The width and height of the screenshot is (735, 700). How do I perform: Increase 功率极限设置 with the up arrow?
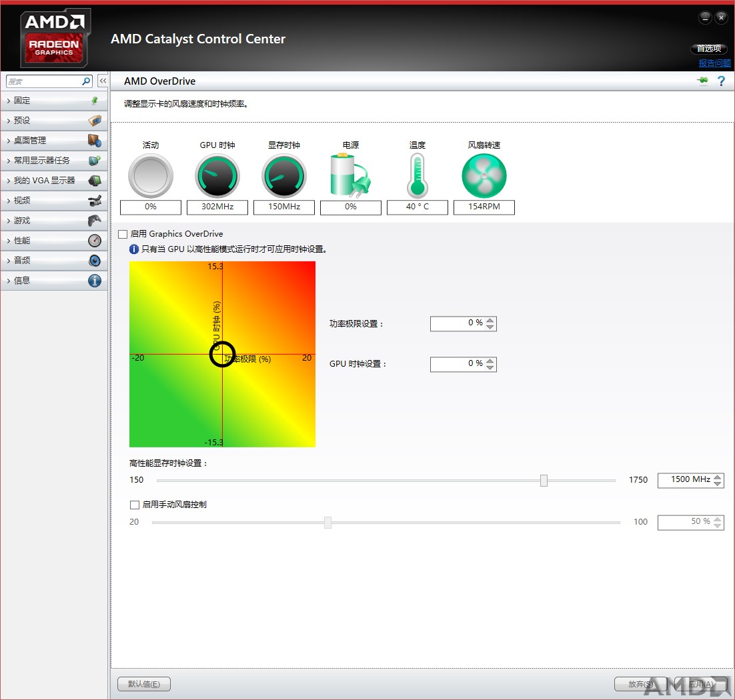tap(490, 321)
